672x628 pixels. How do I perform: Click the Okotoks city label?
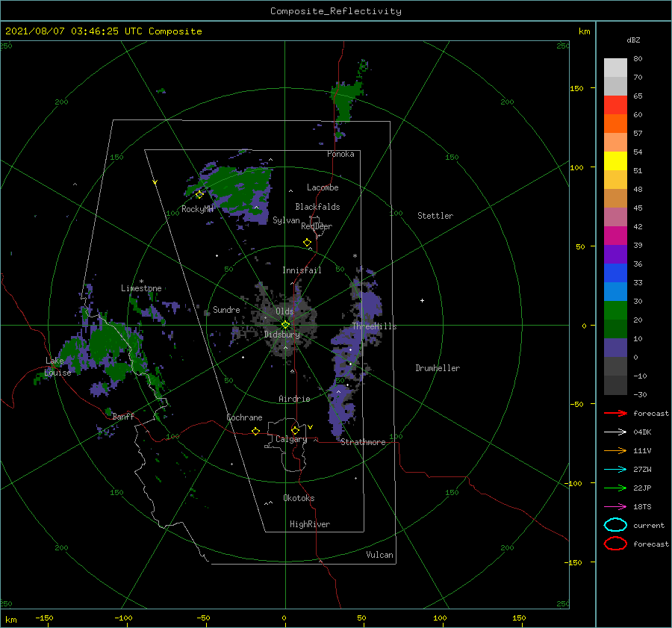tap(299, 498)
